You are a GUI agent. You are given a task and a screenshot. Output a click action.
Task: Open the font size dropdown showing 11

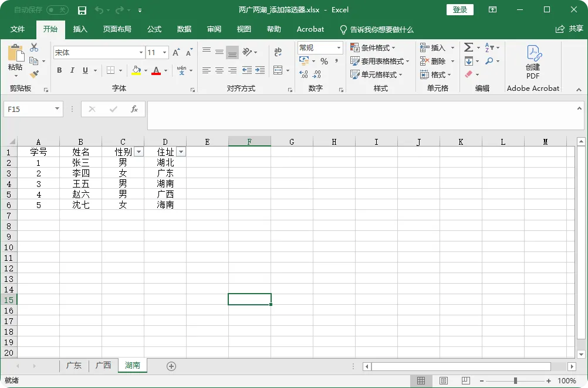pos(164,52)
